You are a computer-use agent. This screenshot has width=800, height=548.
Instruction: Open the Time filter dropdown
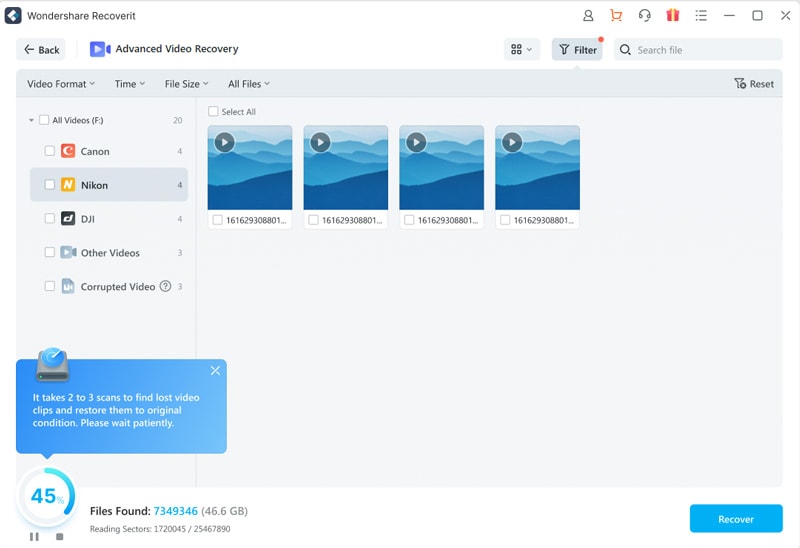click(130, 84)
